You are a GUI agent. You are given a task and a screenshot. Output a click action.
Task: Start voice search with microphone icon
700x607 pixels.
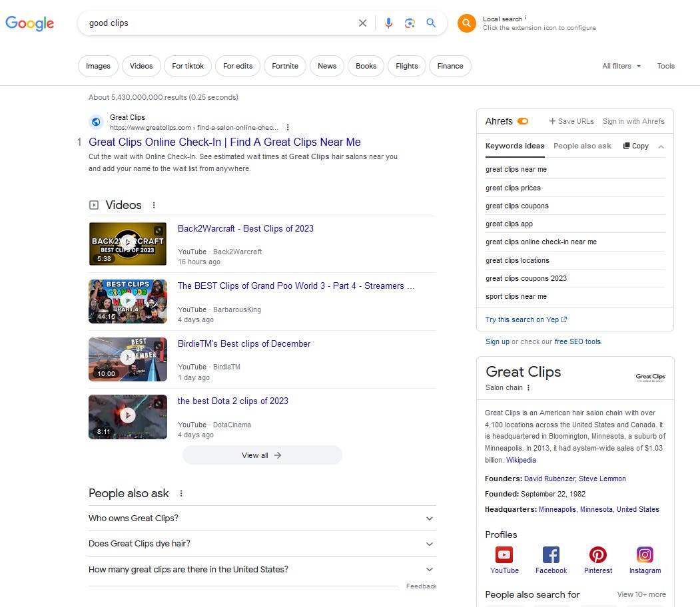[388, 23]
